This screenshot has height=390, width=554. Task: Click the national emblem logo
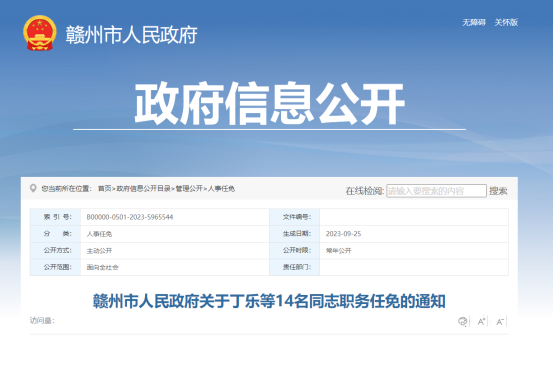tap(40, 33)
